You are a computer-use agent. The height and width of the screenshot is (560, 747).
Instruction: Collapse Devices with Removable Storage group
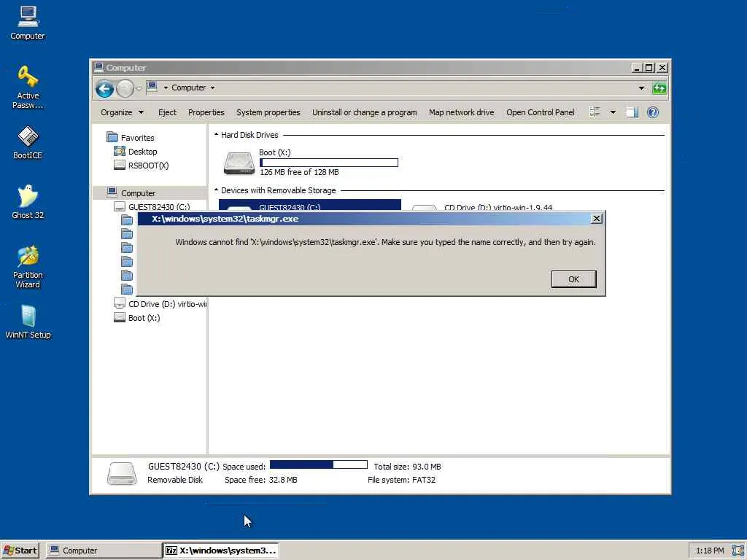pyautogui.click(x=216, y=190)
